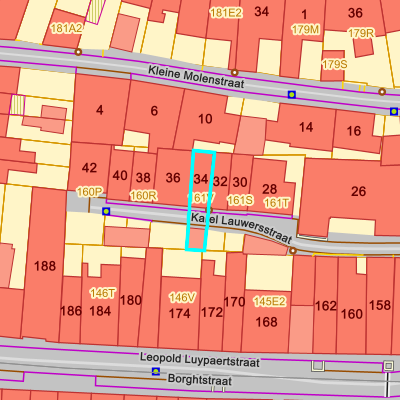Select the gray square symbol on Leopold Luypaertstraat's right end

(x=388, y=366)
